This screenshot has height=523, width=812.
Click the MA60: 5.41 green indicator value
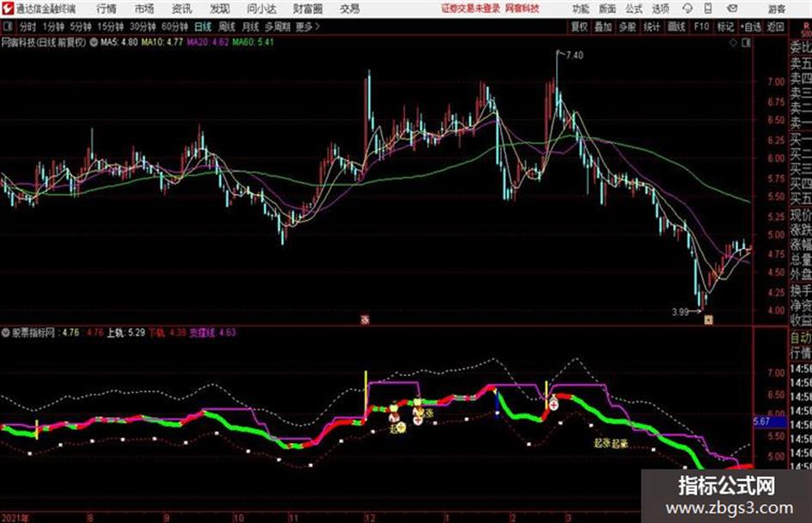pyautogui.click(x=253, y=42)
